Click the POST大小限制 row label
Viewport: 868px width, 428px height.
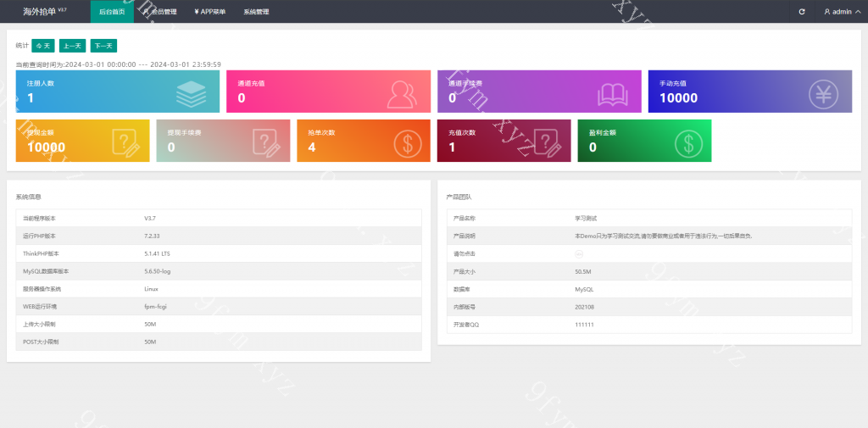click(x=41, y=342)
